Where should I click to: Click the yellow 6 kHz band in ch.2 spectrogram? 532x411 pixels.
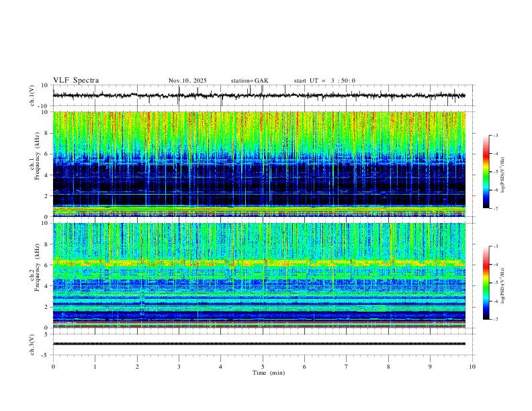(259, 263)
